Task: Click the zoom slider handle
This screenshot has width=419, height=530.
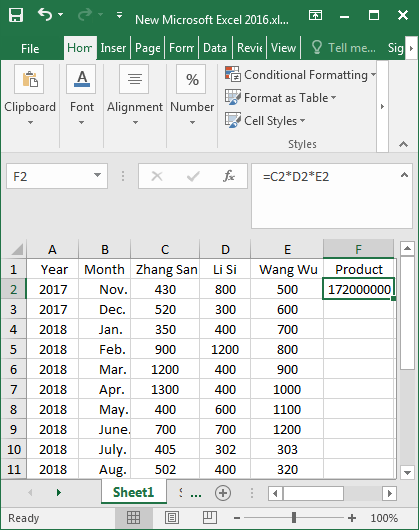Action: (x=294, y=518)
